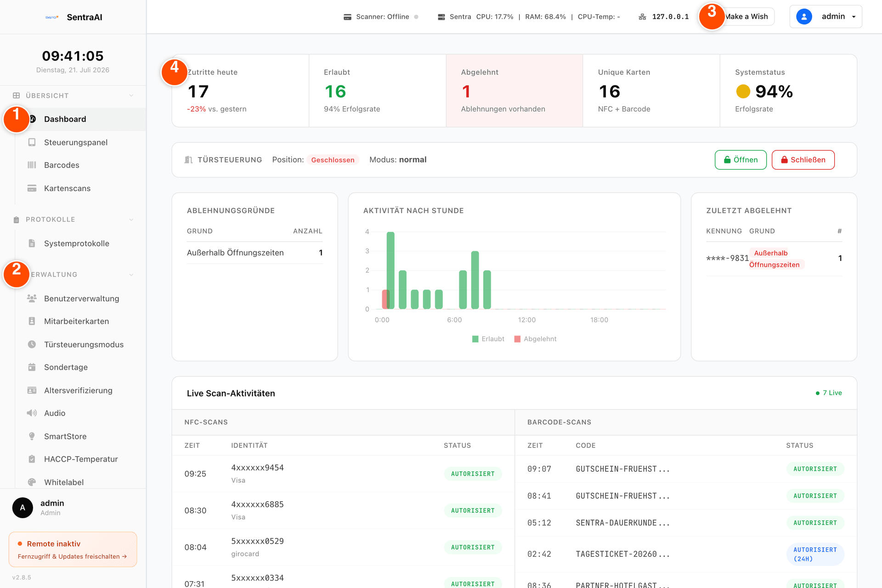
Task: Click the Erlaubt summary card
Action: click(378, 90)
